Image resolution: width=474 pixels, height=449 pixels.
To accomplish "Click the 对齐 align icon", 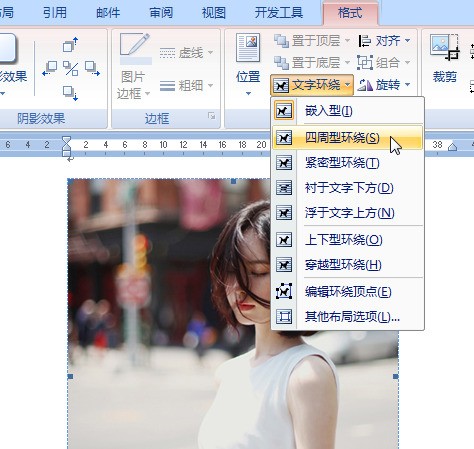I will 365,41.
